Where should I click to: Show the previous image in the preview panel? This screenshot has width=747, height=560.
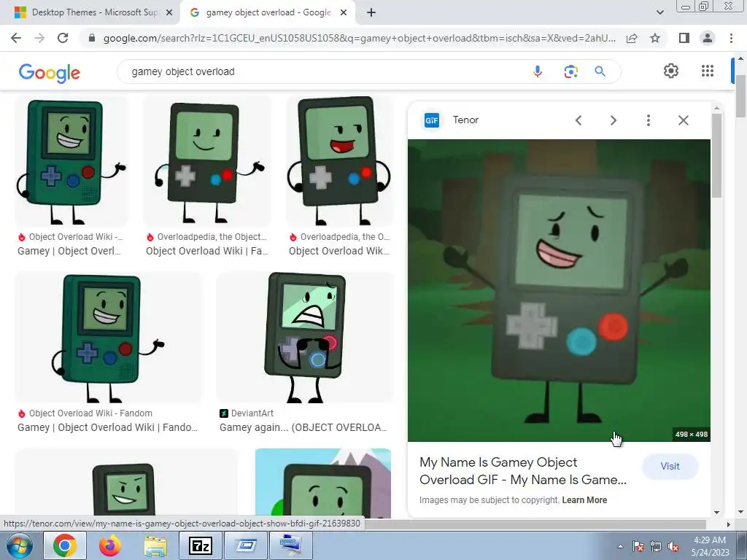pos(578,120)
